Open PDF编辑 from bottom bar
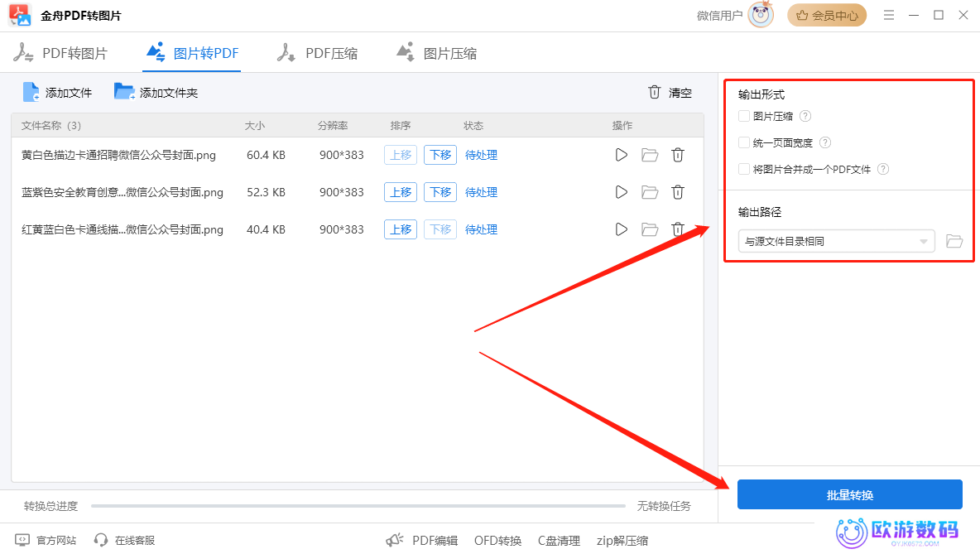The width and height of the screenshot is (980, 554). [x=435, y=541]
